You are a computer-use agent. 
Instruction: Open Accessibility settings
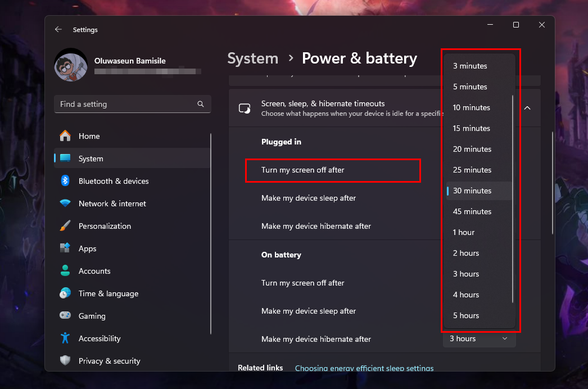[x=99, y=338]
